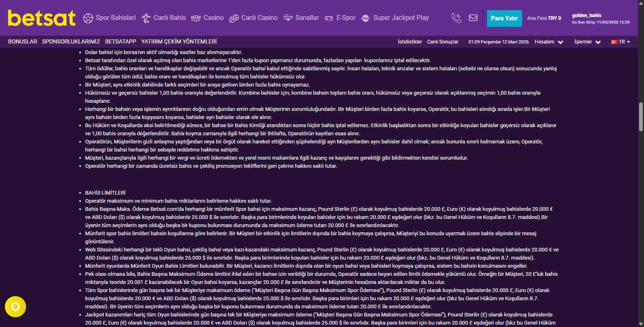Viewport: 644px width, 327px height.
Task: Expand the İşlemler dropdown
Action: 587,42
